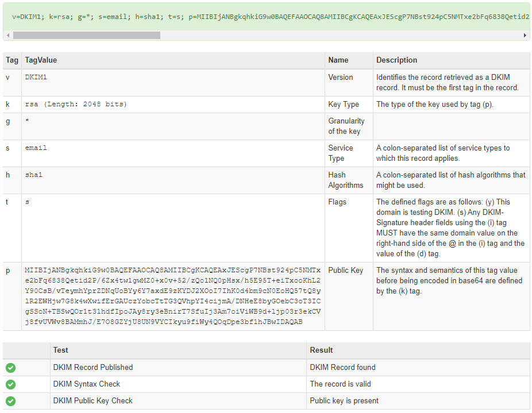Click the 'Version' name cell

click(340, 78)
